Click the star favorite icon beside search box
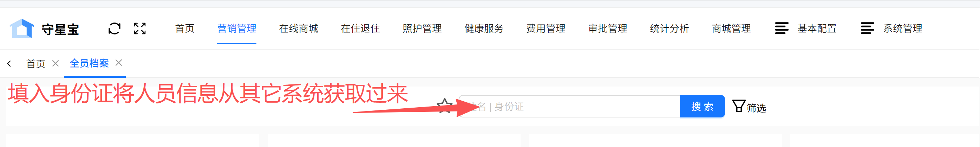This screenshot has width=980, height=147. pyautogui.click(x=444, y=106)
